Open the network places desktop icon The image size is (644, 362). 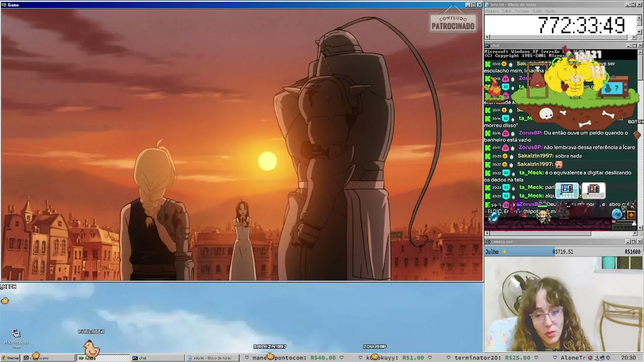pyautogui.click(x=16, y=338)
